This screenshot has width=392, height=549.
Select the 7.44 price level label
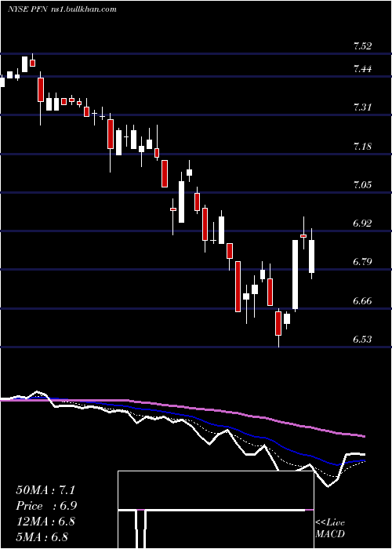[362, 69]
